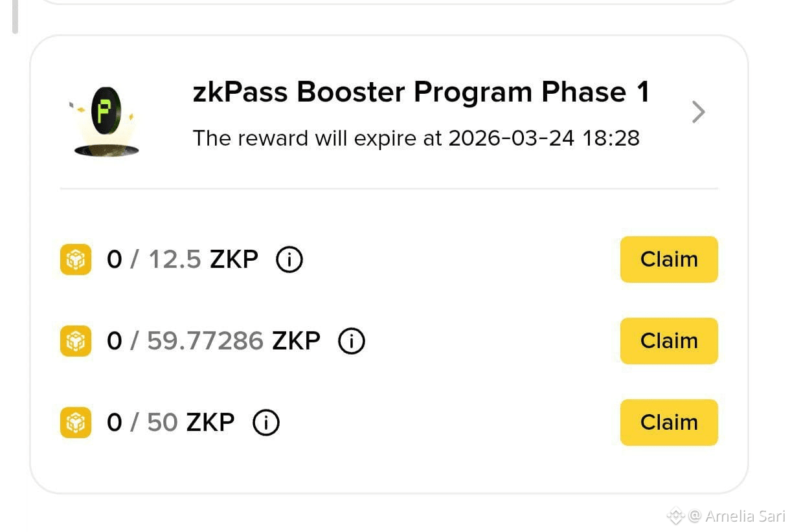This screenshot has width=790, height=532.
Task: Click the @ Amelia Sari watermark text
Action: pyautogui.click(x=736, y=516)
